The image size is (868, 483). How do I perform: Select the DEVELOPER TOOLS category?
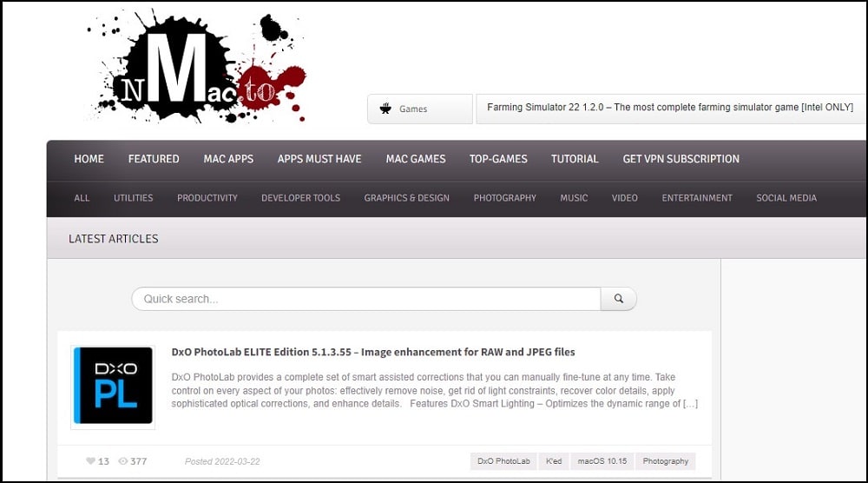point(300,198)
